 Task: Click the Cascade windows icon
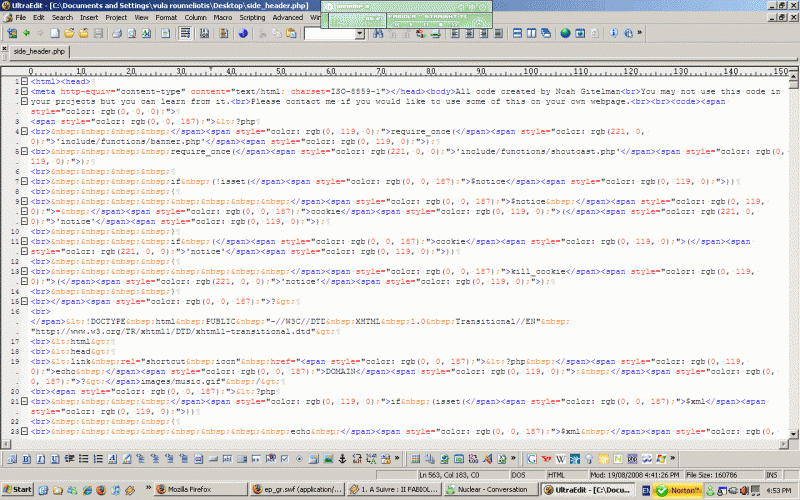(x=546, y=33)
